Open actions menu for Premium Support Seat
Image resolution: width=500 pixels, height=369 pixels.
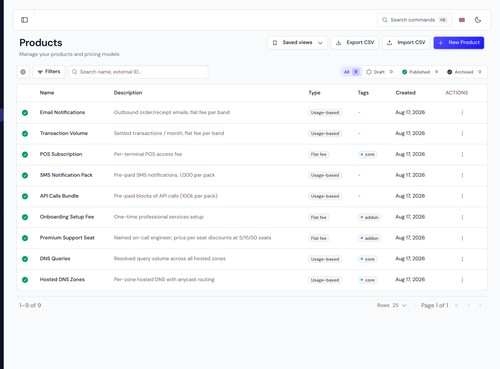pos(462,238)
